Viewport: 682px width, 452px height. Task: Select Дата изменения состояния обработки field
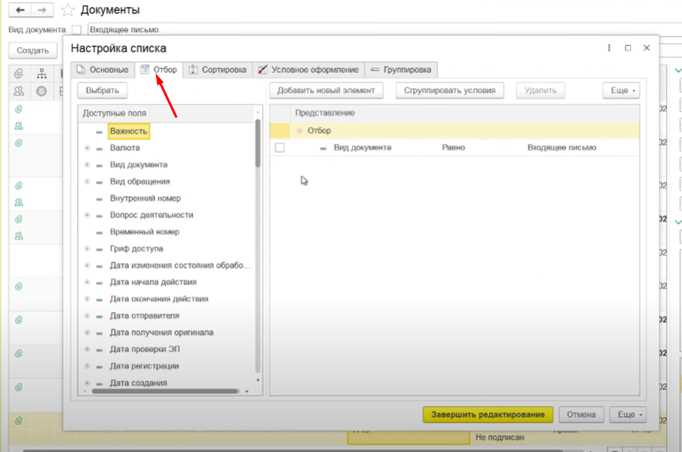pyautogui.click(x=179, y=265)
